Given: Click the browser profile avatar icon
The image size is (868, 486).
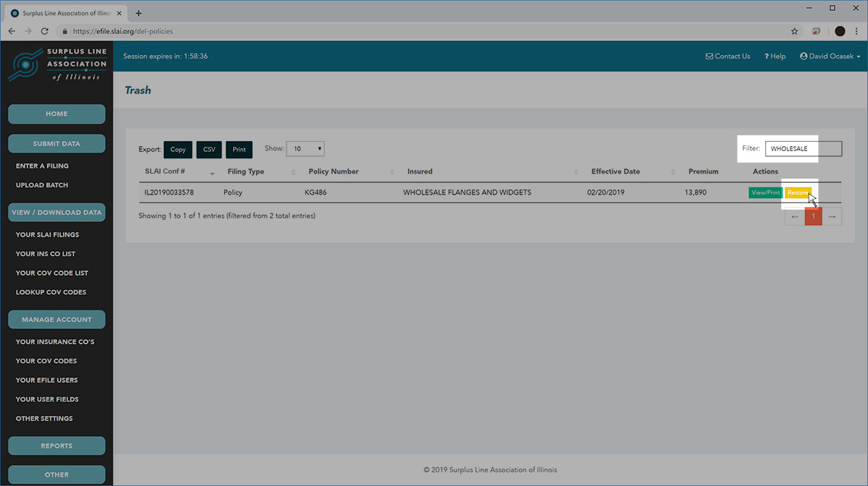Looking at the screenshot, I should pyautogui.click(x=840, y=31).
